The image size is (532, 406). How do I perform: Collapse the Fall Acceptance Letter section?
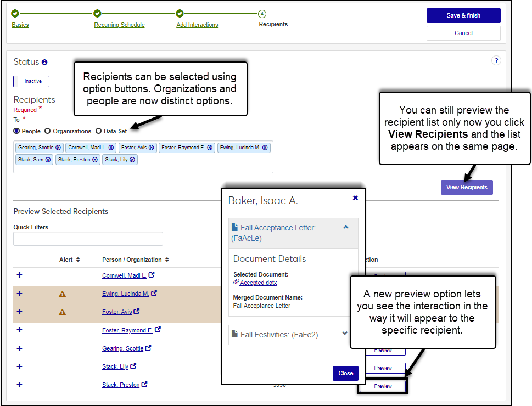click(x=345, y=227)
